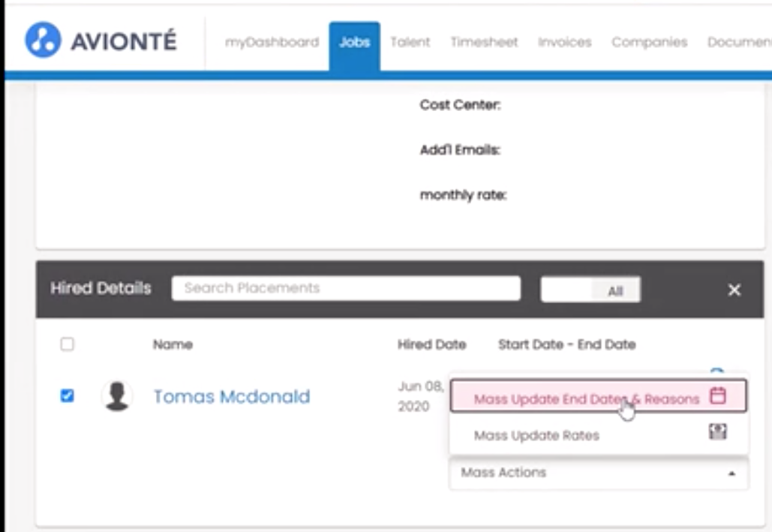Select Mass Update End Dates & Reasons
This screenshot has width=772, height=532.
[586, 399]
